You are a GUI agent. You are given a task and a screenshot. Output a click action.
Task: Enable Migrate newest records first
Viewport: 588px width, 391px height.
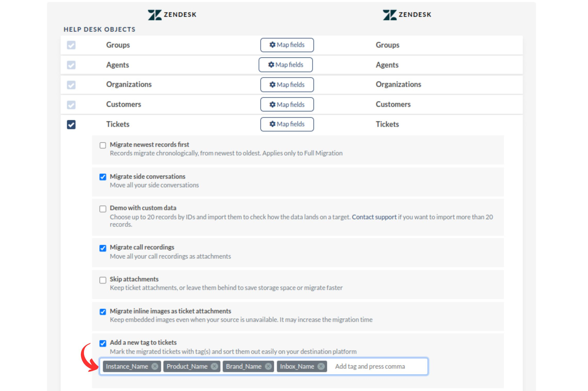click(x=103, y=145)
